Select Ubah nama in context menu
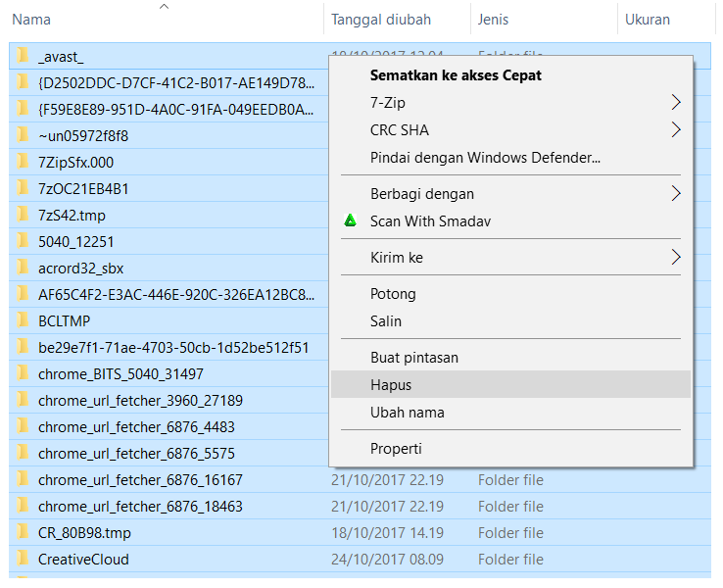The height and width of the screenshot is (588, 723). 407,413
